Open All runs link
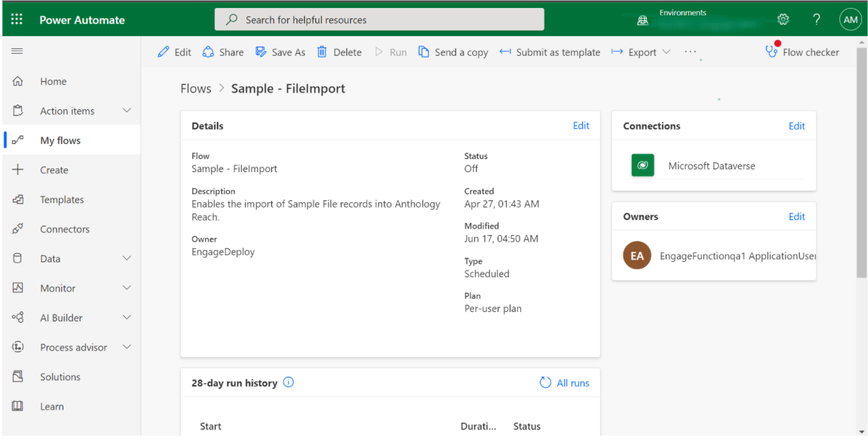The width and height of the screenshot is (868, 442). point(573,382)
